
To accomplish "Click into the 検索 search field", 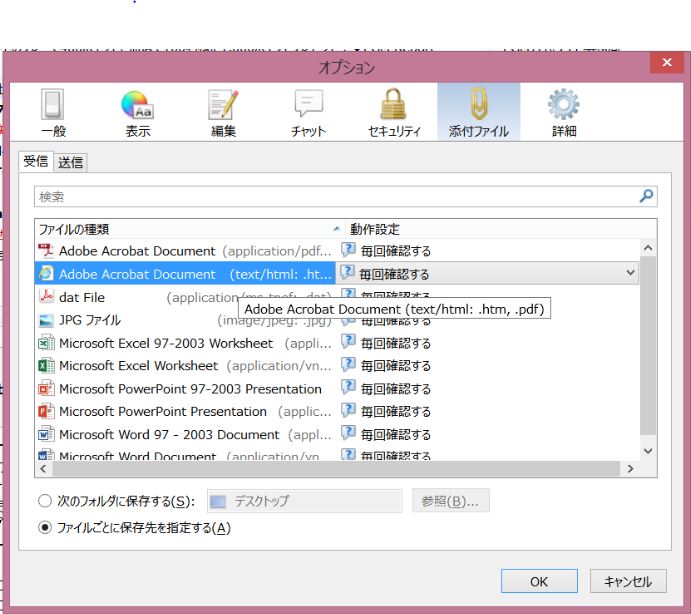I will click(x=330, y=197).
